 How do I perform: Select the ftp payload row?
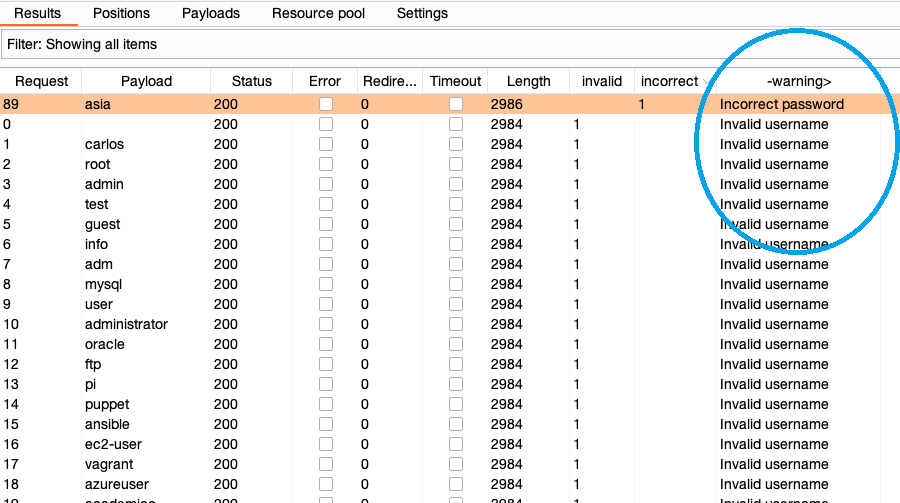coord(450,364)
